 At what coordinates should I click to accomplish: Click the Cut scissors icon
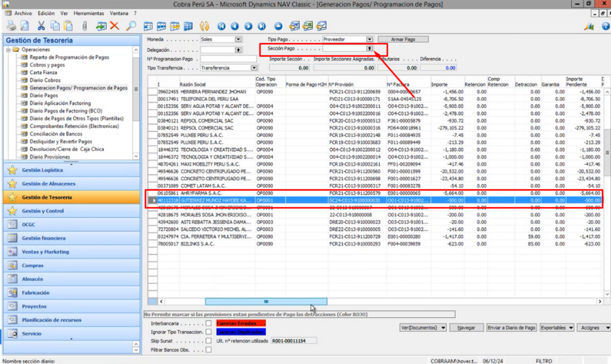[x=41, y=26]
